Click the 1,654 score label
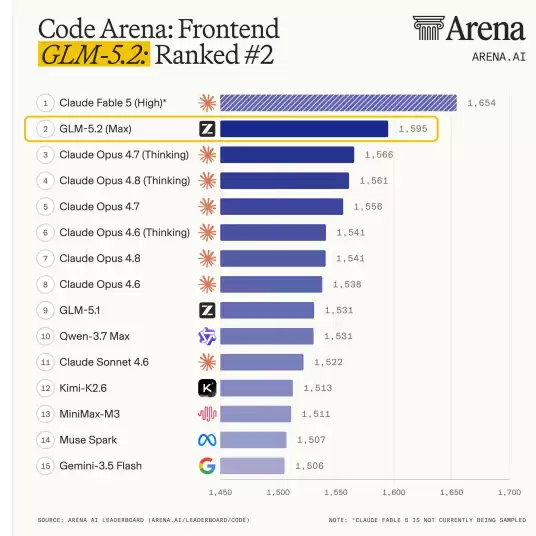Image resolution: width=536 pixels, height=536 pixels. tap(481, 103)
